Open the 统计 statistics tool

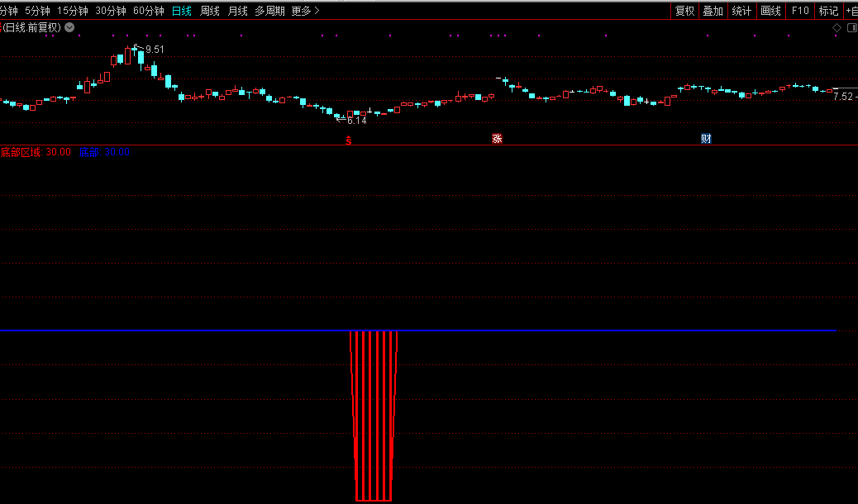[741, 11]
